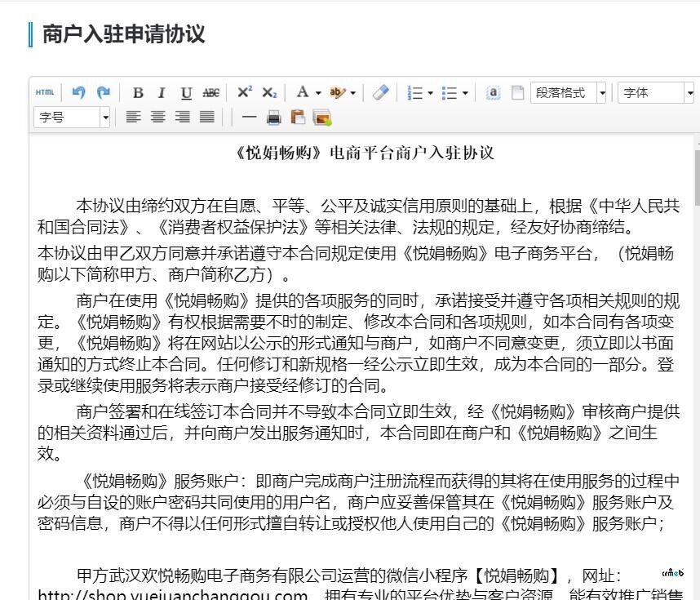This screenshot has width=700, height=600.
Task: Click the print icon
Action: 273,118
